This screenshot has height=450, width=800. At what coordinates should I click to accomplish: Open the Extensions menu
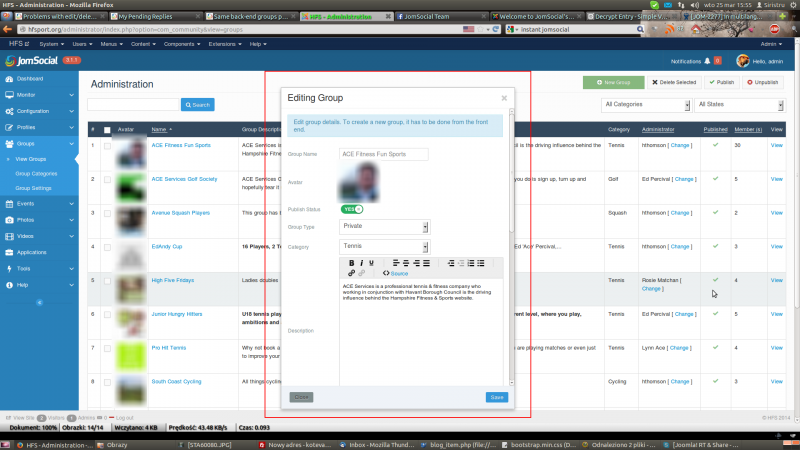pos(224,44)
